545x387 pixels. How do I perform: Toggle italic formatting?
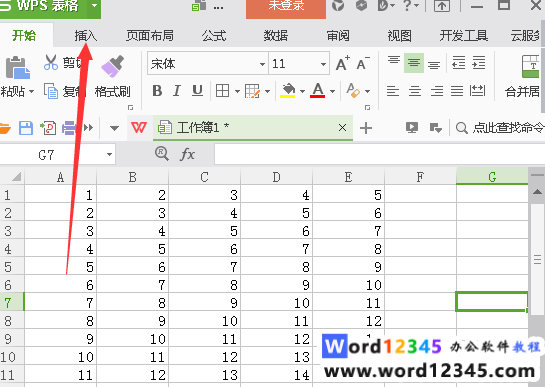(177, 91)
